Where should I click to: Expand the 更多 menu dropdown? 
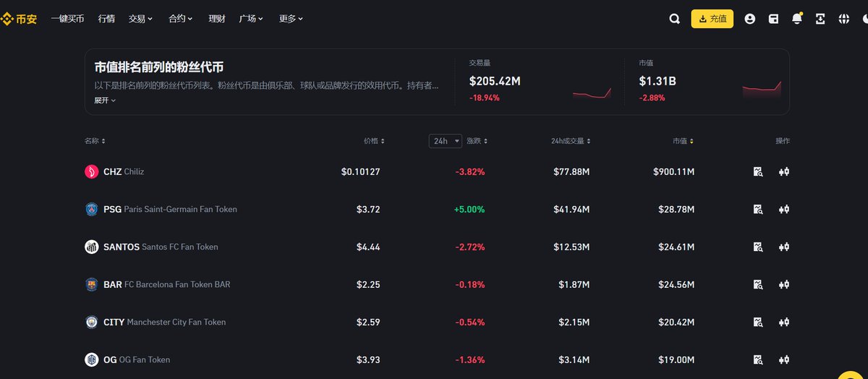[291, 19]
